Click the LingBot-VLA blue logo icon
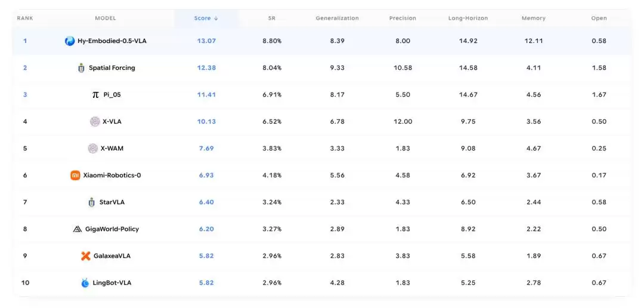 (x=85, y=283)
